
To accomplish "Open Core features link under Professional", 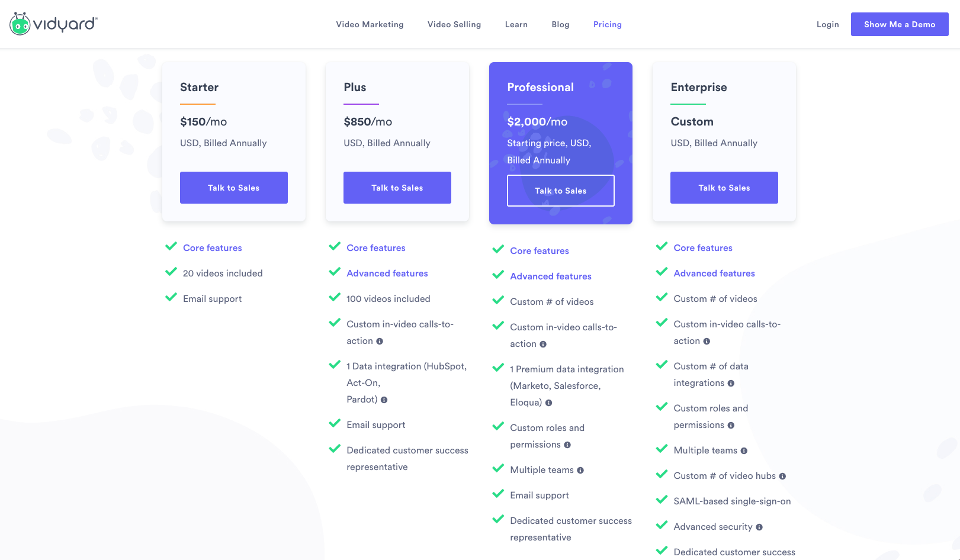I will click(x=540, y=251).
